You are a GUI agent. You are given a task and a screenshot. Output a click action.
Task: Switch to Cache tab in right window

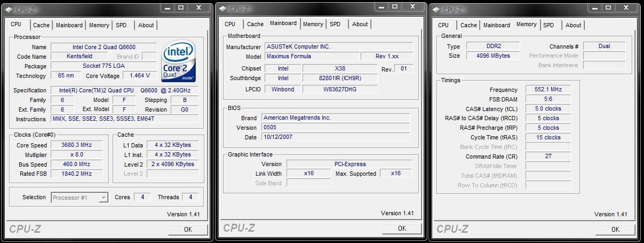[x=468, y=25]
